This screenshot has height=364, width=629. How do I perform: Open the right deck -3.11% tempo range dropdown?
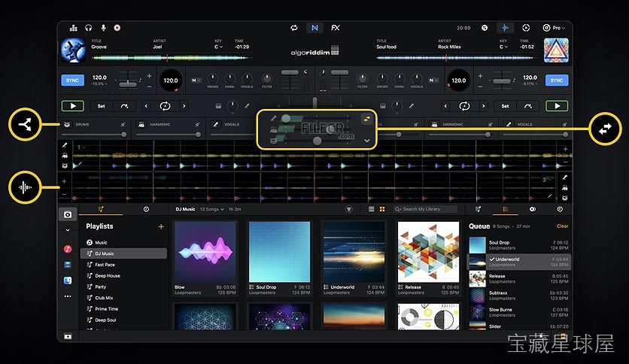(x=530, y=84)
